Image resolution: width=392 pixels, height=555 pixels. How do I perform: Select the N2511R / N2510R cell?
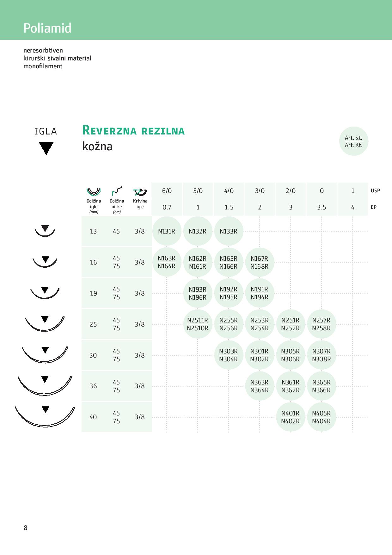198,324
